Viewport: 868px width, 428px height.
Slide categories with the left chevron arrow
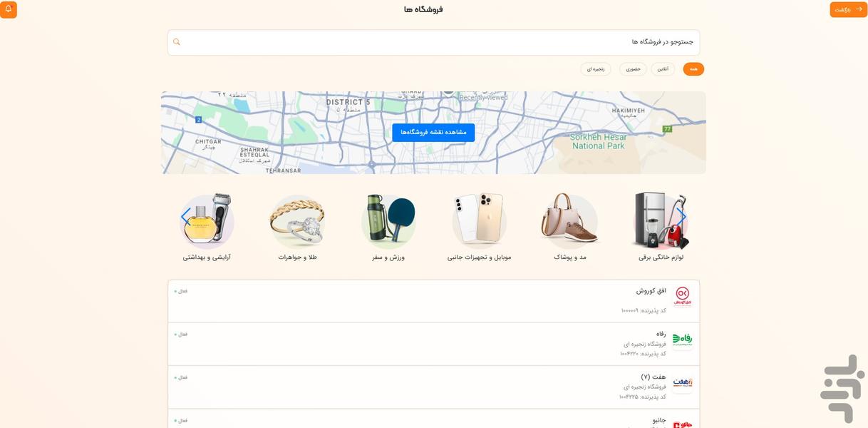(x=185, y=217)
